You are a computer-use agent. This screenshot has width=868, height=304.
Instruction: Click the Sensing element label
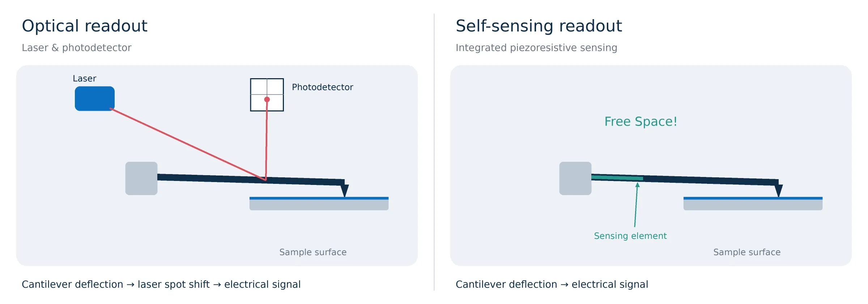[x=630, y=236]
